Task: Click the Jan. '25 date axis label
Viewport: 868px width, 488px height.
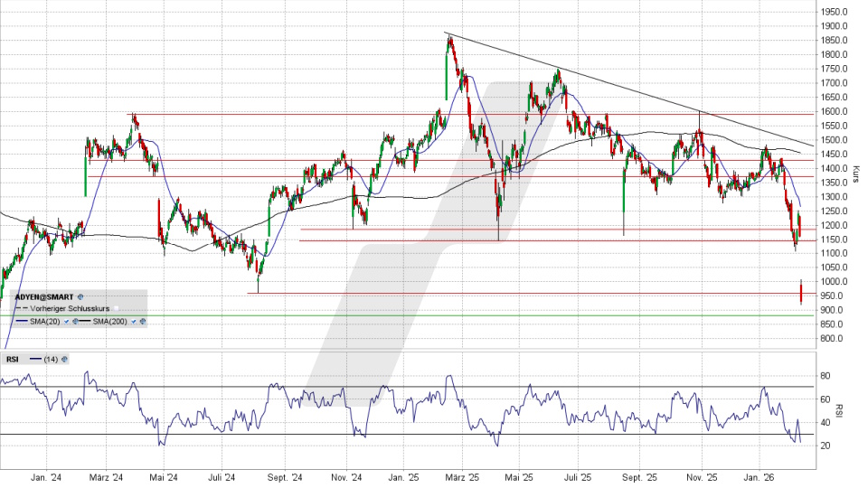Action: point(403,477)
